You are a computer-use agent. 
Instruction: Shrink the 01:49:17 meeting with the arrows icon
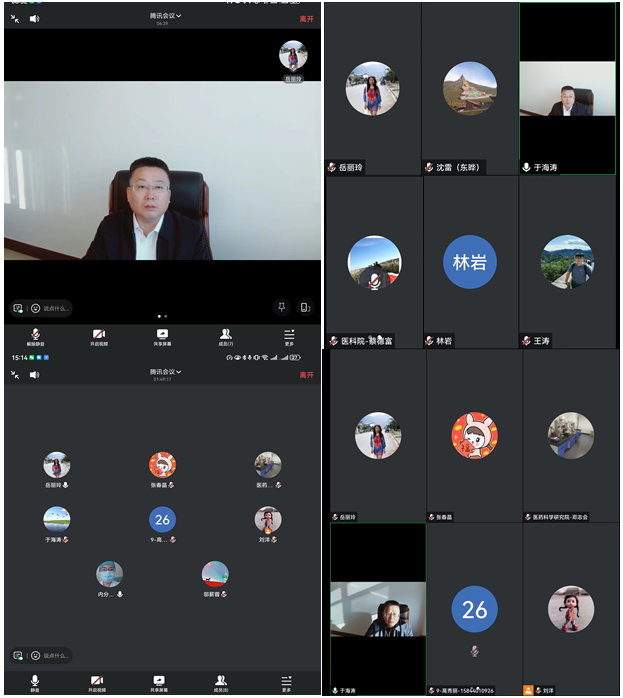coord(15,375)
